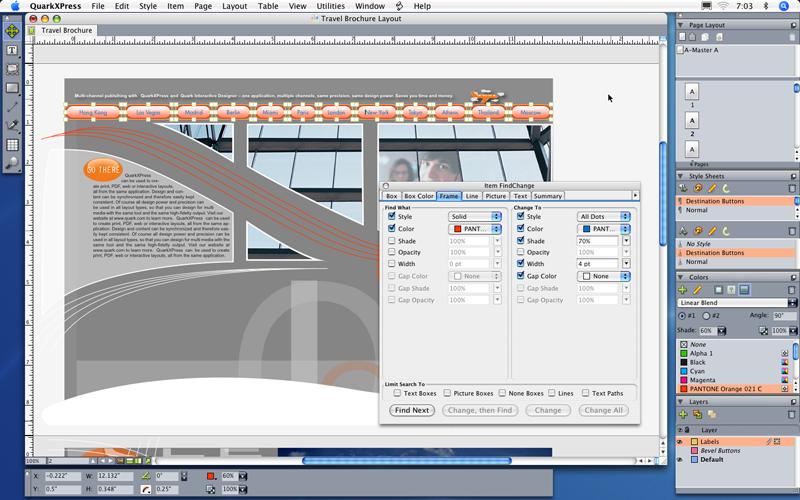Create new paragraph style sheet

[683, 188]
